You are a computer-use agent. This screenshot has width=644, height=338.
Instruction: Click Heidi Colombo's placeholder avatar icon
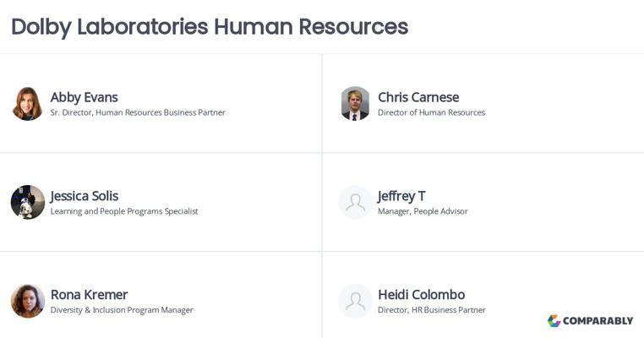coord(355,301)
